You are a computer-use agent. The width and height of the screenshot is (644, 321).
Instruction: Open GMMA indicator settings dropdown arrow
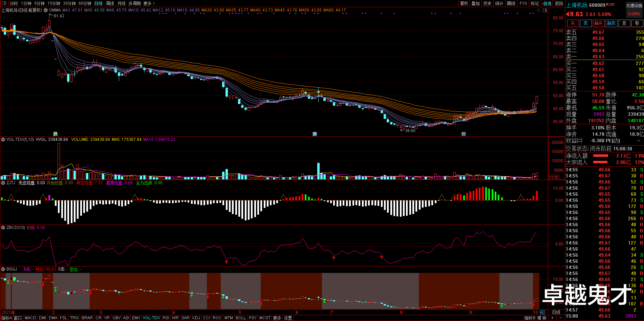coord(46,10)
